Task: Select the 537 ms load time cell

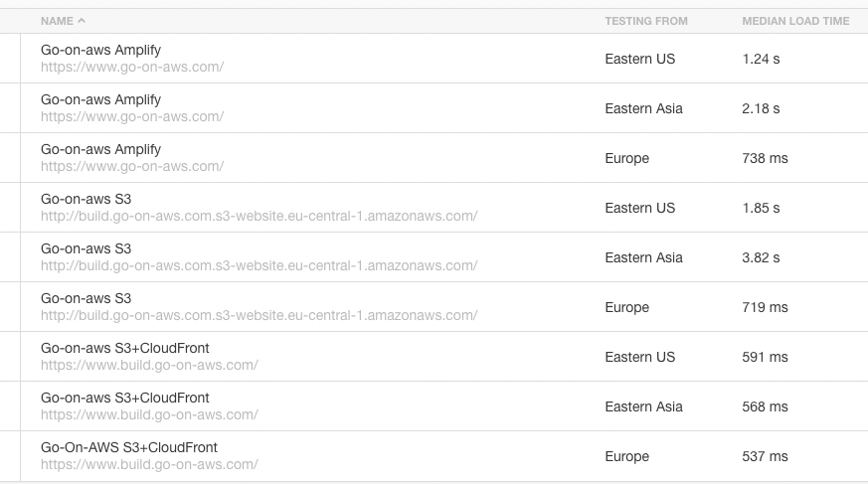Action: (x=765, y=456)
